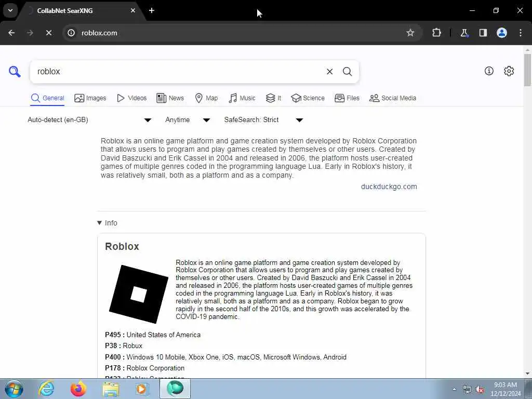Launch Firefox from taskbar
The width and height of the screenshot is (532, 399).
coord(78,389)
